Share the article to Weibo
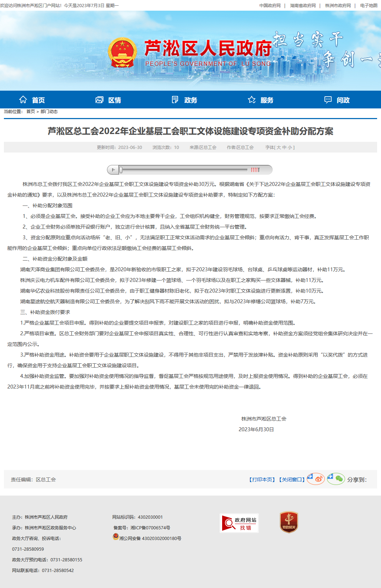The width and height of the screenshot is (381, 588). point(316,479)
